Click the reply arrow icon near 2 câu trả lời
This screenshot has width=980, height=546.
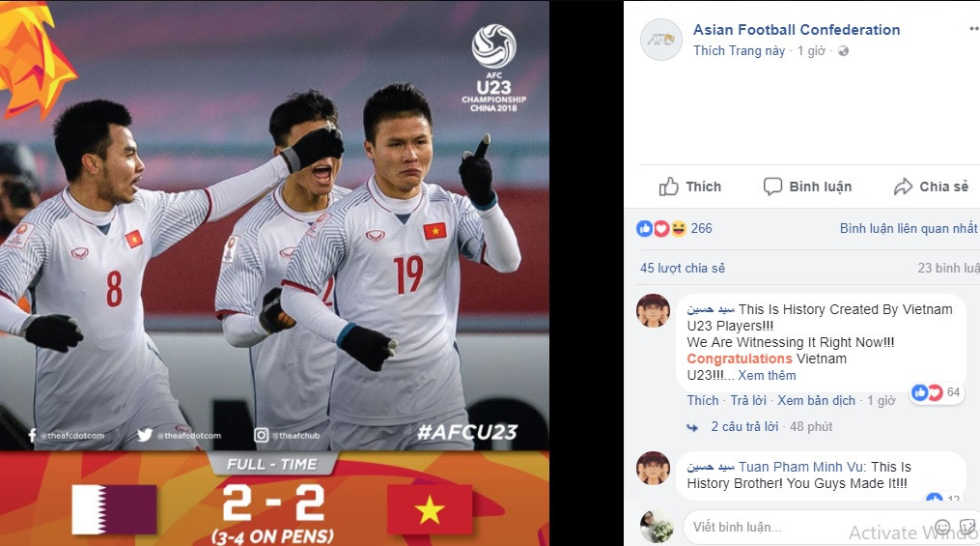click(692, 427)
